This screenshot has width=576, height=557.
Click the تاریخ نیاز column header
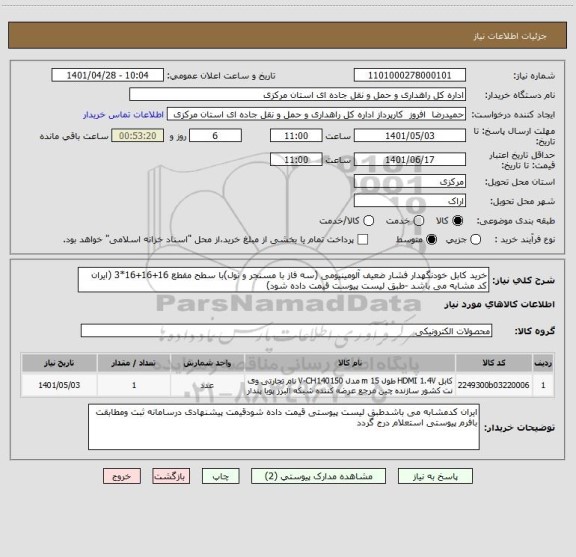[x=59, y=363]
